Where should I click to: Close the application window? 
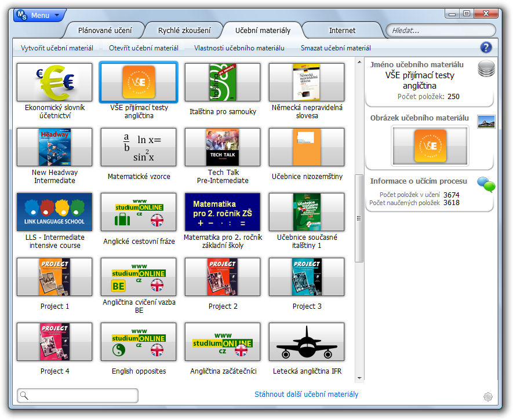coord(486,13)
